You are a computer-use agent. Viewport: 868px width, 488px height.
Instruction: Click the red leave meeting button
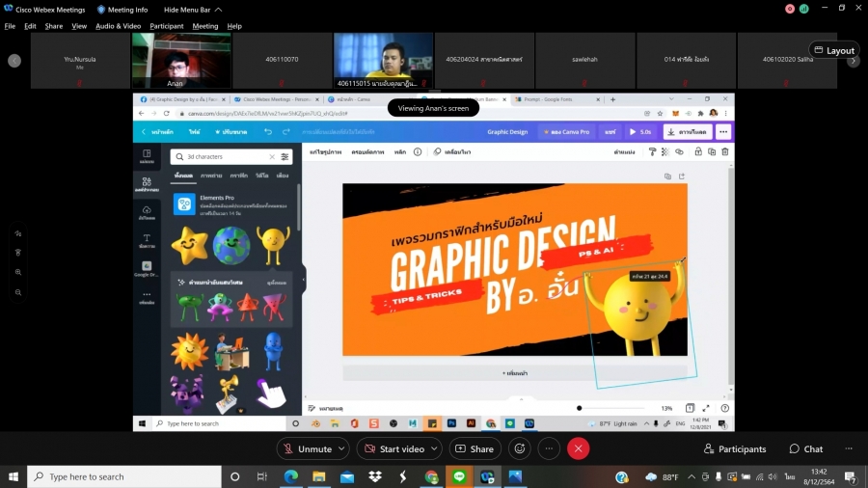[578, 448]
